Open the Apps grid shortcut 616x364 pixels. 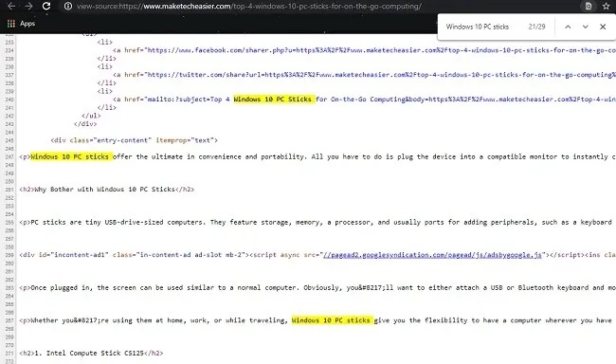coord(21,24)
